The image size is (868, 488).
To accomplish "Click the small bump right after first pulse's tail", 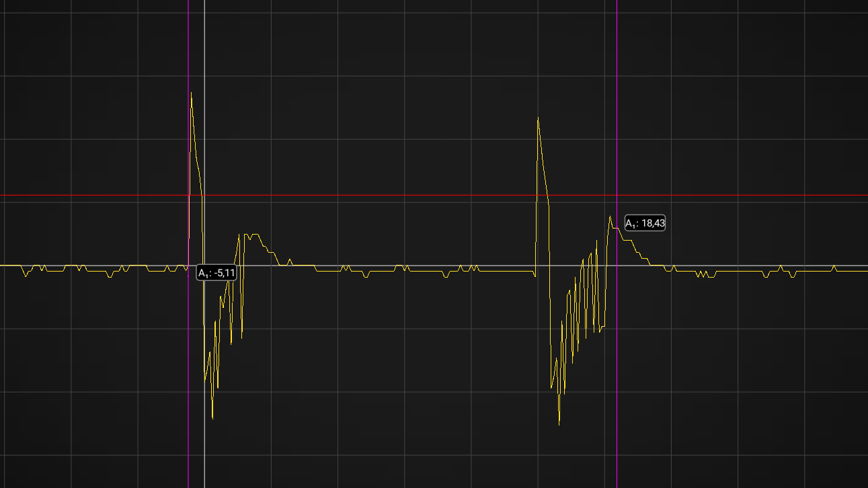I will coord(290,260).
